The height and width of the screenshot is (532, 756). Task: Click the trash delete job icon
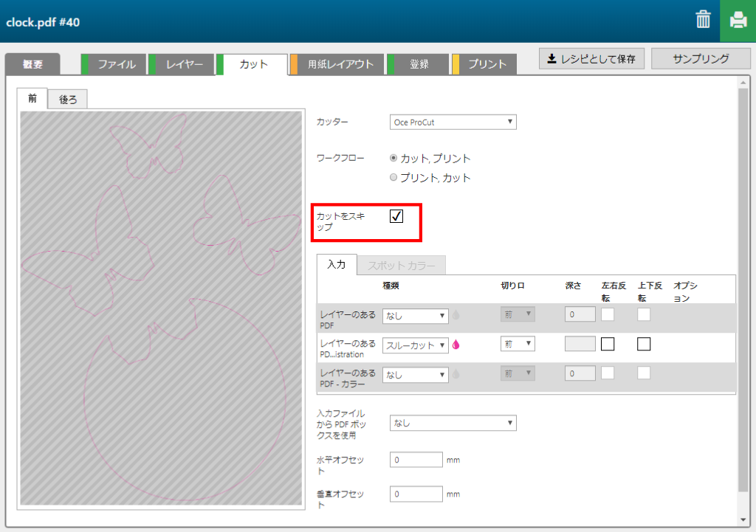(703, 20)
